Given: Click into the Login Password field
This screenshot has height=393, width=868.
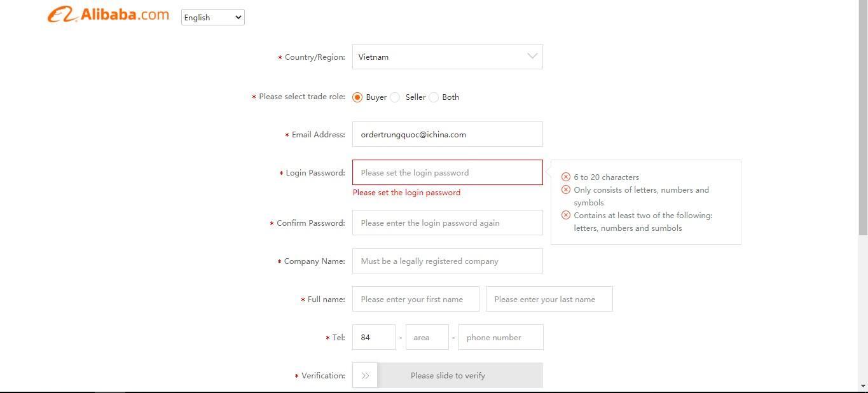Looking at the screenshot, I should point(448,172).
